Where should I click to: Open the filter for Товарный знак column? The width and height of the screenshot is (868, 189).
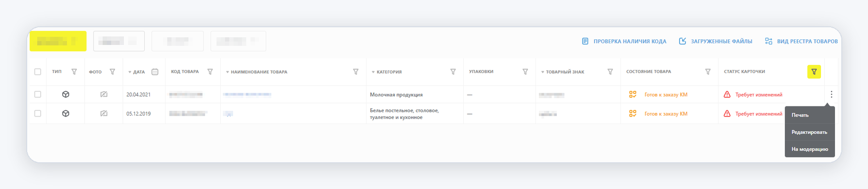610,72
